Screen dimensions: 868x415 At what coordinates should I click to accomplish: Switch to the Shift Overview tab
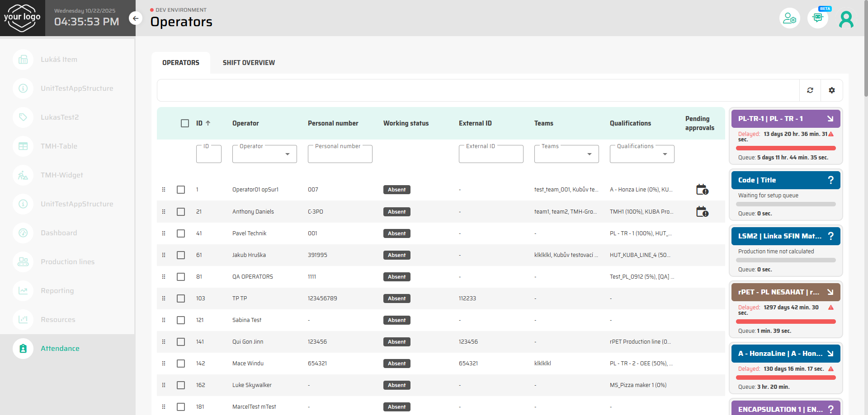(x=249, y=63)
